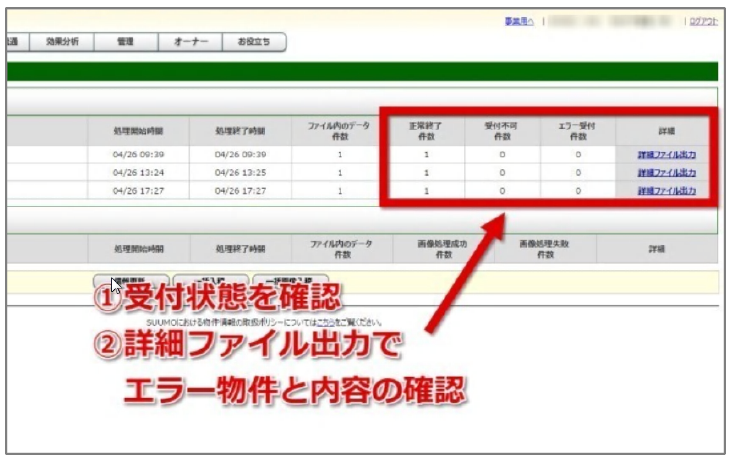Click the 詳細 header in upper table
Viewport: 732px width, 462px height.
(666, 131)
